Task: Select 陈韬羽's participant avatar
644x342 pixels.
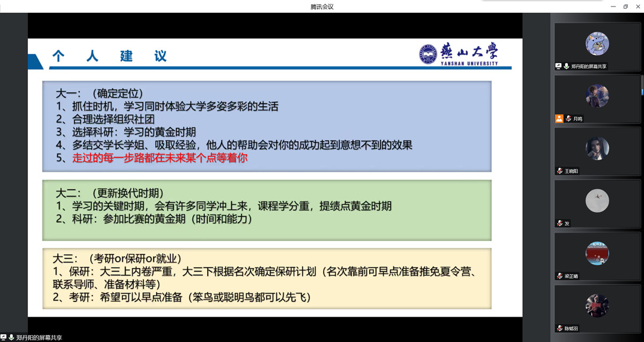Action: coord(597,305)
